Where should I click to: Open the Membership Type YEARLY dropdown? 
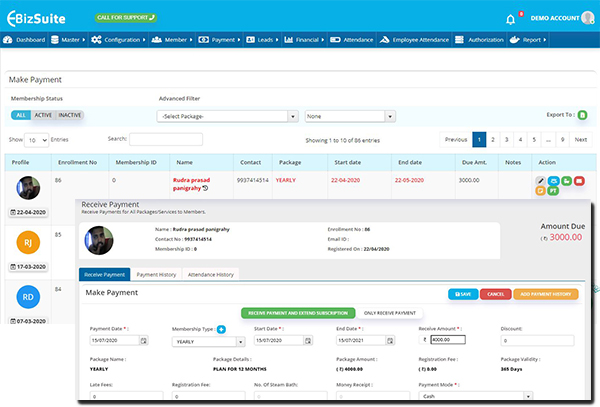[208, 342]
